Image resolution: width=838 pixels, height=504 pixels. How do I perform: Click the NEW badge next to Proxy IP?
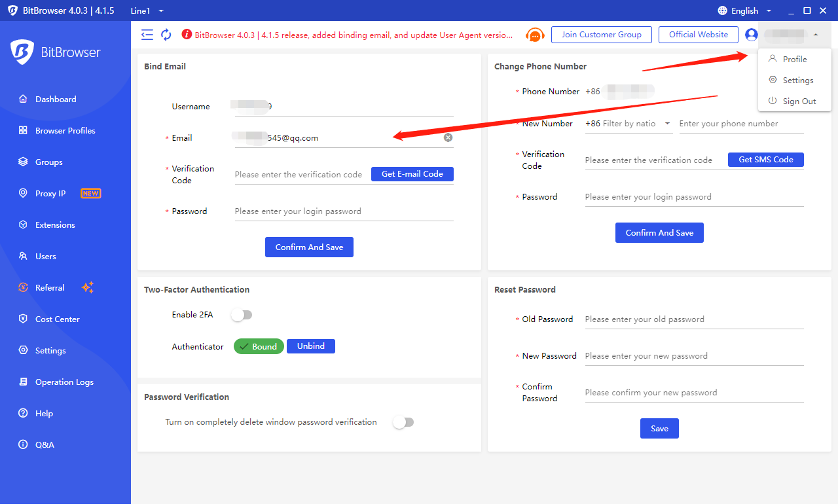pyautogui.click(x=90, y=194)
